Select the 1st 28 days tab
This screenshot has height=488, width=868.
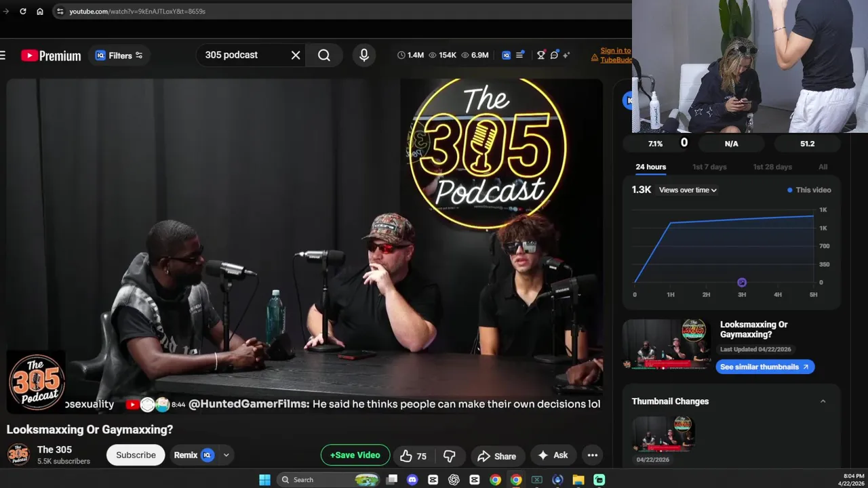772,167
